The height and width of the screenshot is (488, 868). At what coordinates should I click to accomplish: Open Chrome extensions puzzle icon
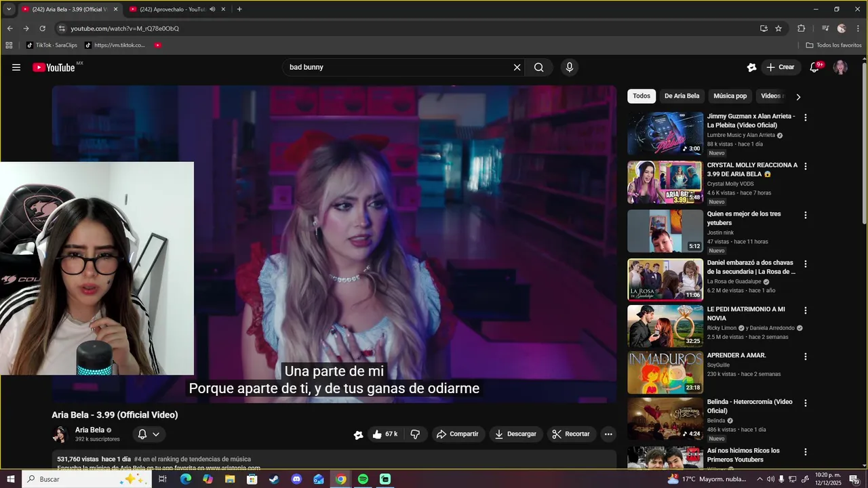point(801,28)
